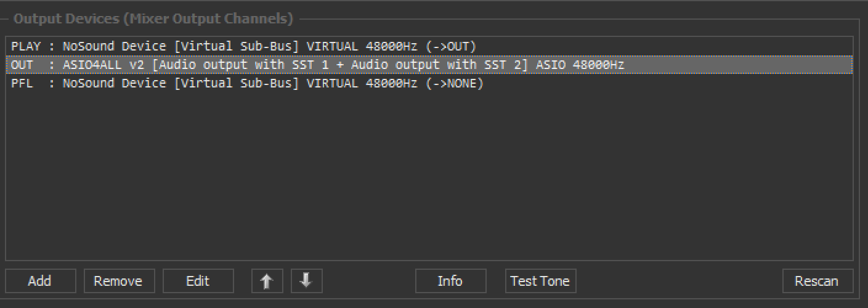Move selected device down with arrow button

306,281
